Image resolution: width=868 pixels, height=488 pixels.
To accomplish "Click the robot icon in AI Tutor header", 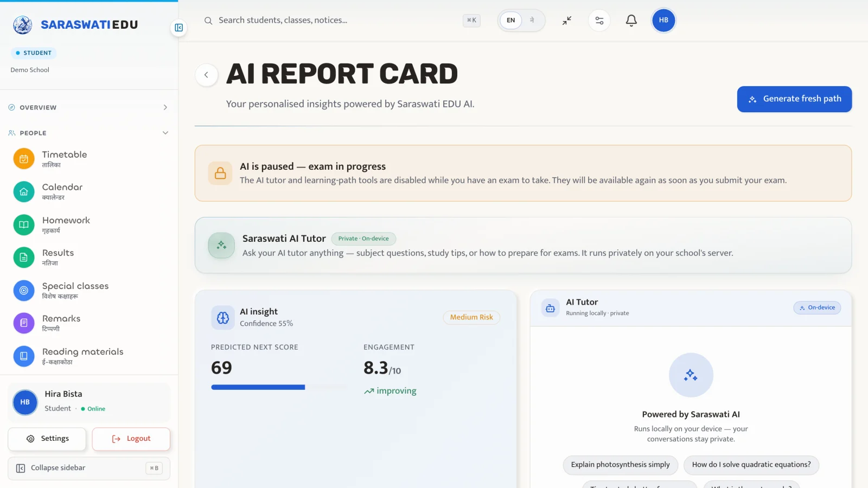I will tap(550, 308).
